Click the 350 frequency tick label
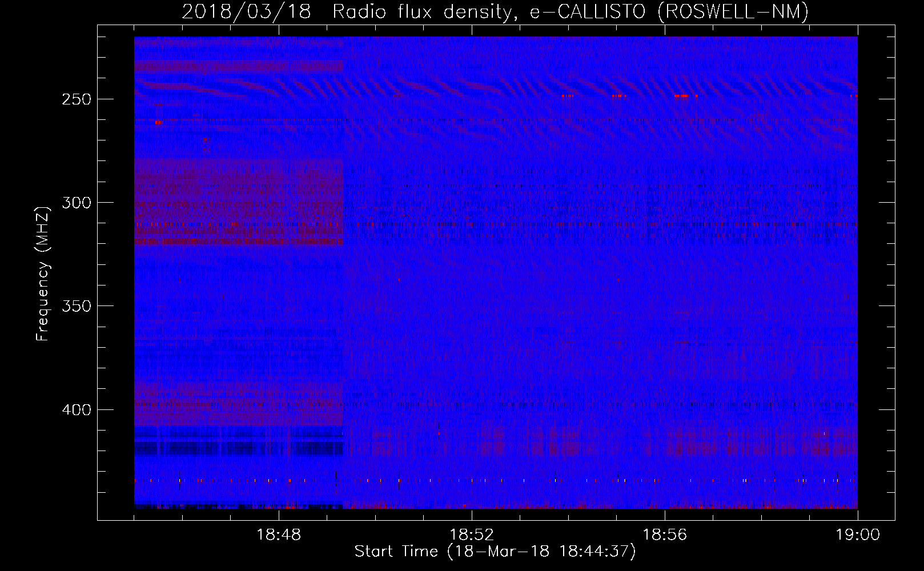This screenshot has width=924, height=571. tap(77, 307)
